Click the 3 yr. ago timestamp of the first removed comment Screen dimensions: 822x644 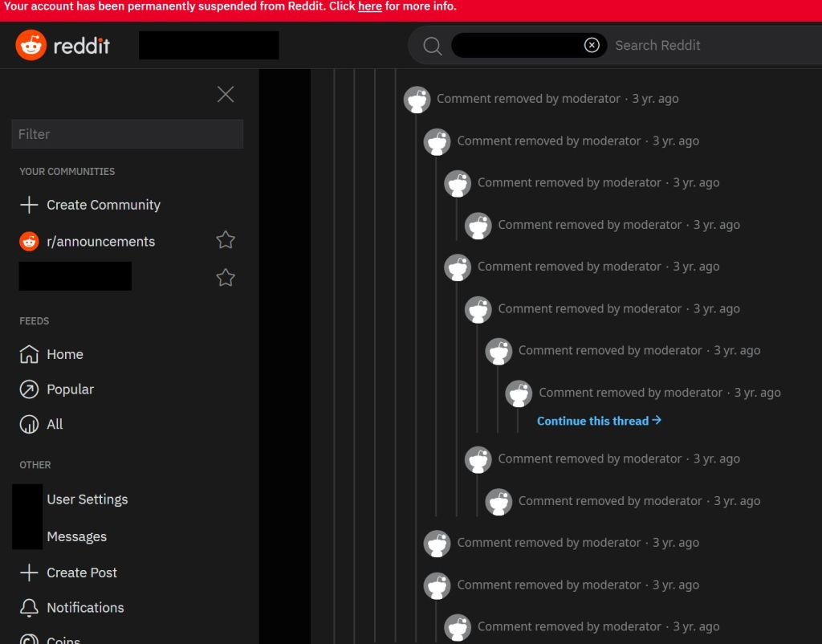(x=655, y=99)
